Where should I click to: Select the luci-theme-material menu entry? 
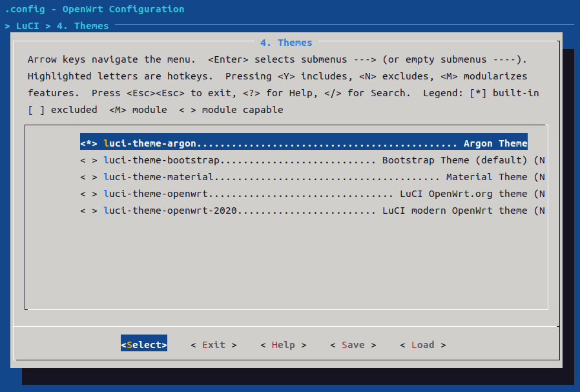pyautogui.click(x=313, y=177)
